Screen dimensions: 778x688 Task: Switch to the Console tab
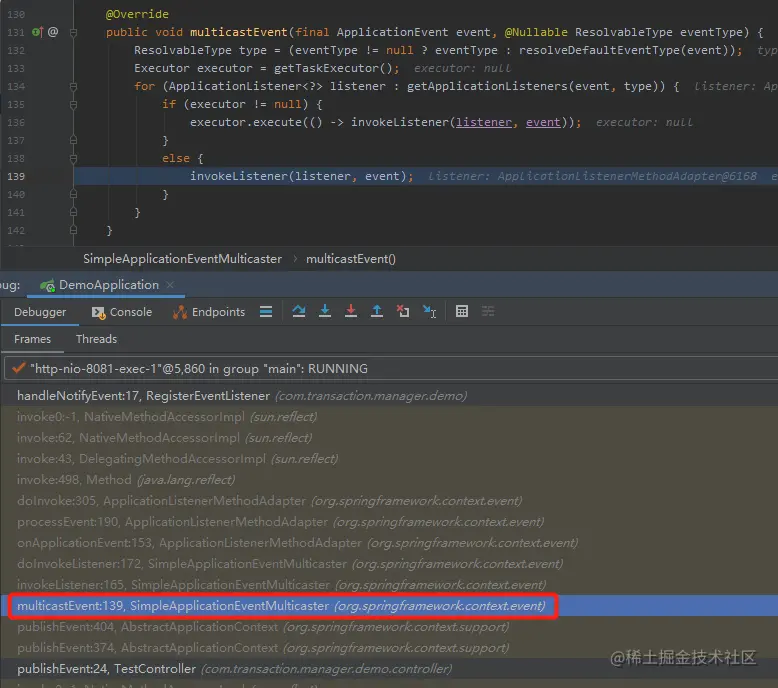click(122, 312)
